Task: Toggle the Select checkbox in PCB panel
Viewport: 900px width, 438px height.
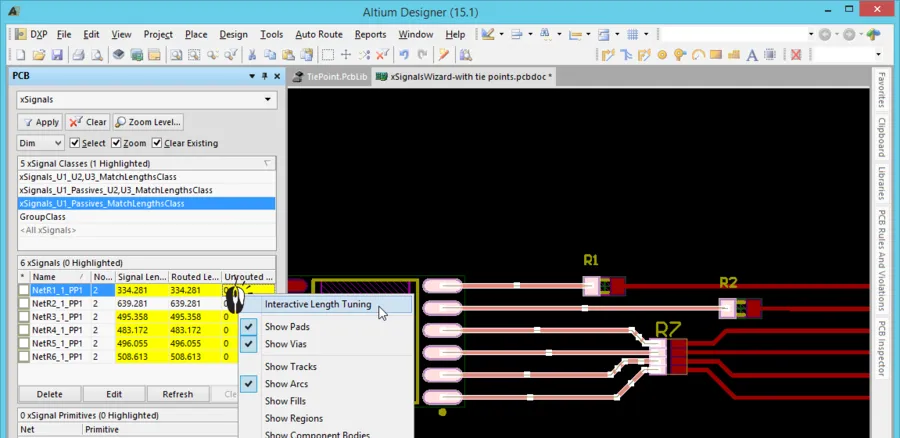Action: pos(74,143)
